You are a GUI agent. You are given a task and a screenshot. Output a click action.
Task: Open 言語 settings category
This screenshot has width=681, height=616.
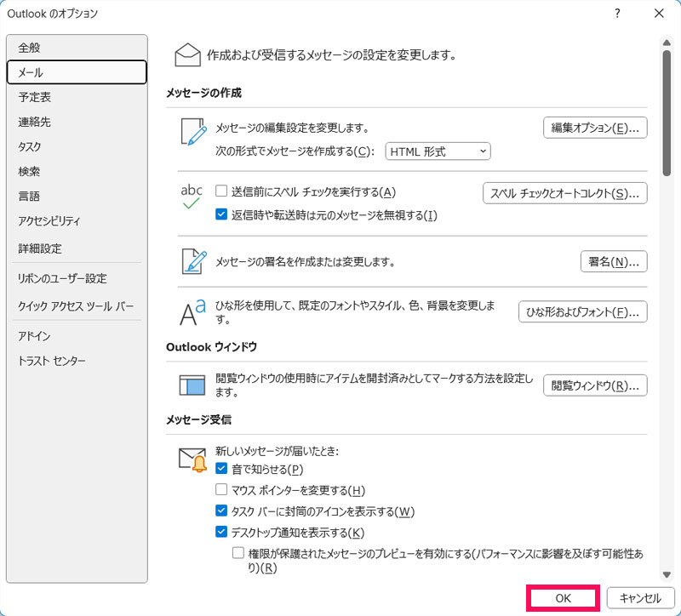click(77, 196)
